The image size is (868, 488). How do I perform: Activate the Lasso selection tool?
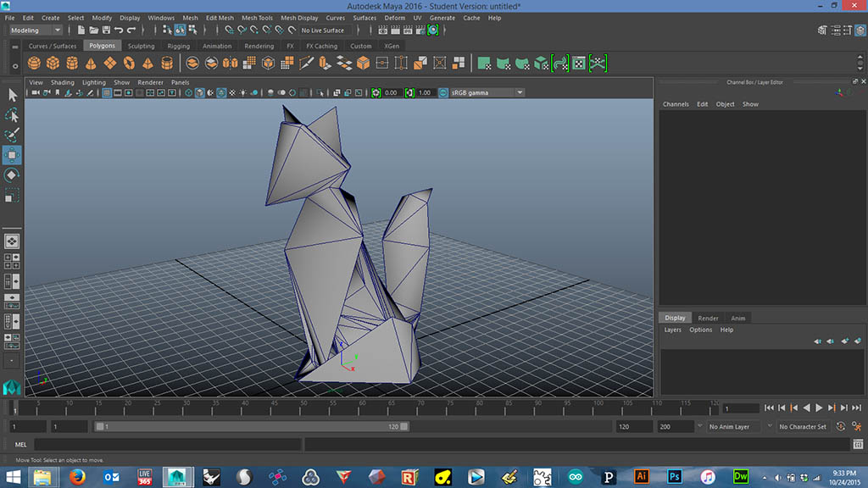click(x=12, y=115)
